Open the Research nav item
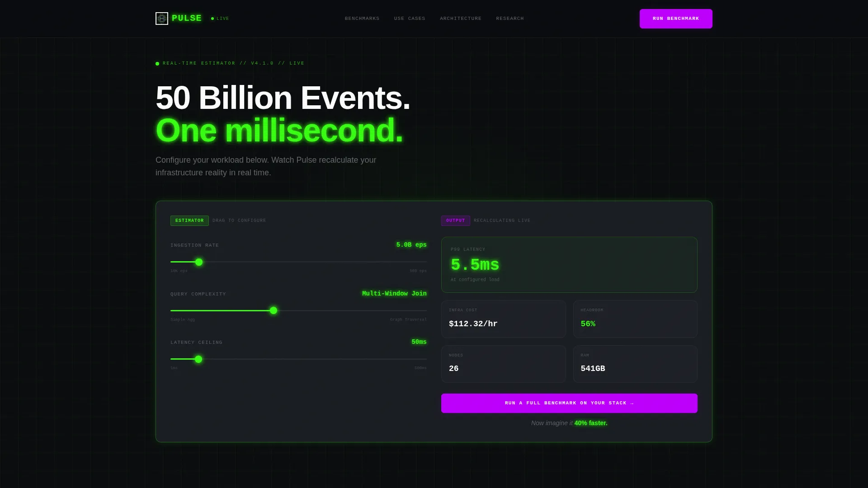This screenshot has height=488, width=868. click(x=510, y=19)
